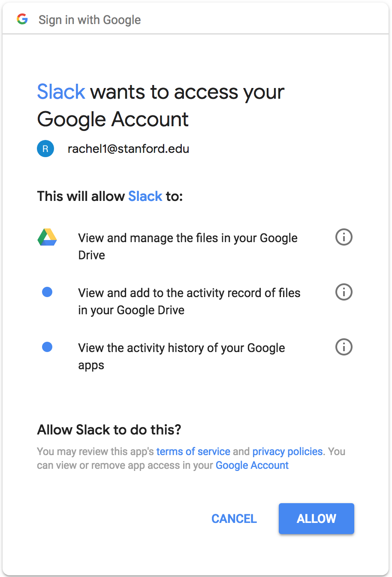Click the blue dot beside activity record permission
392x577 pixels.
pyautogui.click(x=47, y=292)
